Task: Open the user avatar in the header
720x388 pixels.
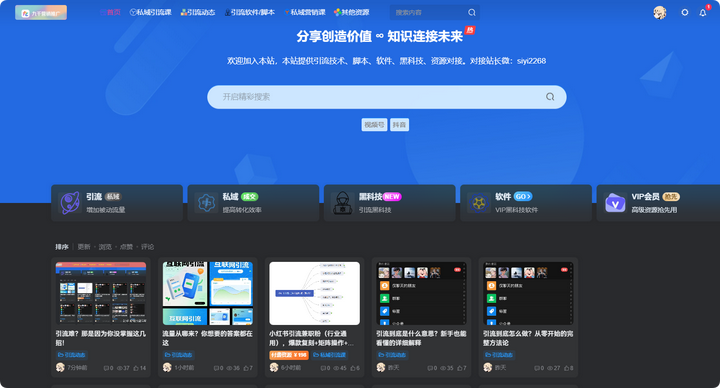Action: [660, 12]
